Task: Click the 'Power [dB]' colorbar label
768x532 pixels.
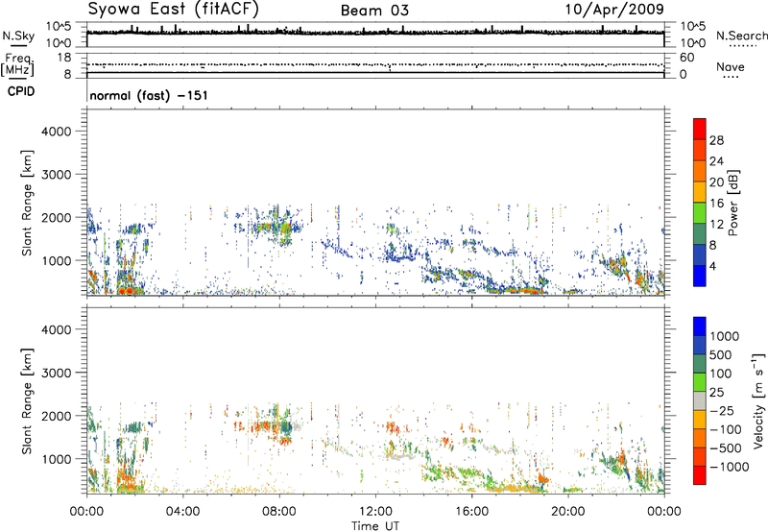Action: pyautogui.click(x=732, y=203)
